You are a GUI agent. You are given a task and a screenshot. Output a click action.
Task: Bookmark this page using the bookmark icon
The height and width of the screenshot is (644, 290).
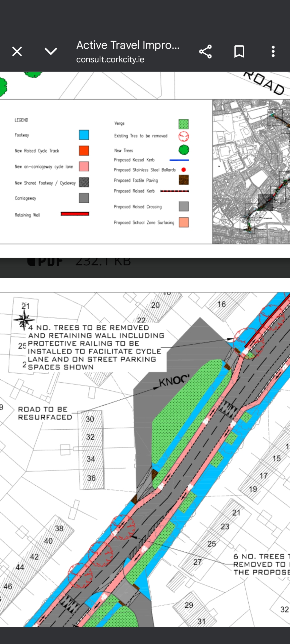point(239,52)
